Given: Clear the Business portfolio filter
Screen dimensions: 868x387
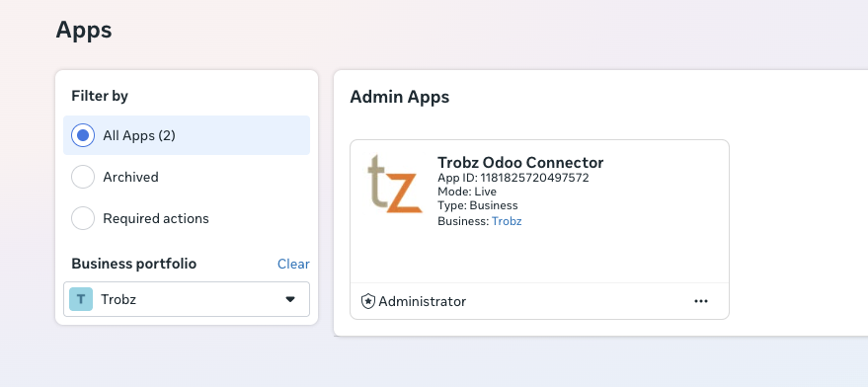Looking at the screenshot, I should click(293, 265).
